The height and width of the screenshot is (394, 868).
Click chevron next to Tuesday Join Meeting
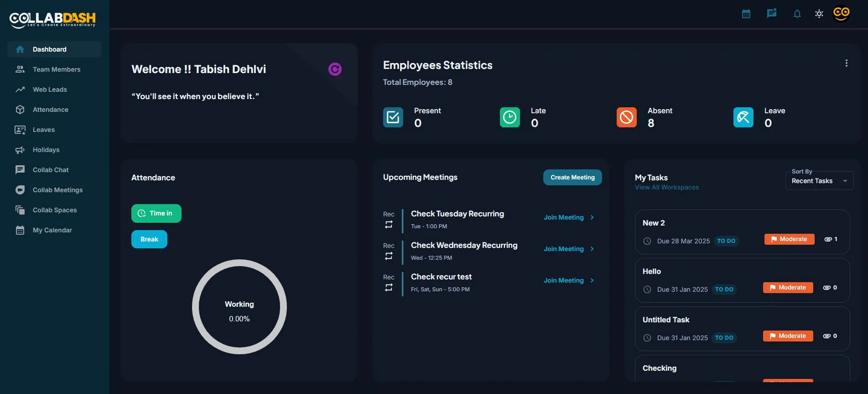[592, 217]
